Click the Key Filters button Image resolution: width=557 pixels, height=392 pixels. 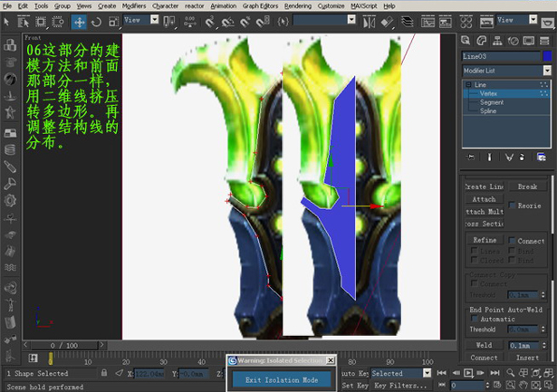coord(400,386)
